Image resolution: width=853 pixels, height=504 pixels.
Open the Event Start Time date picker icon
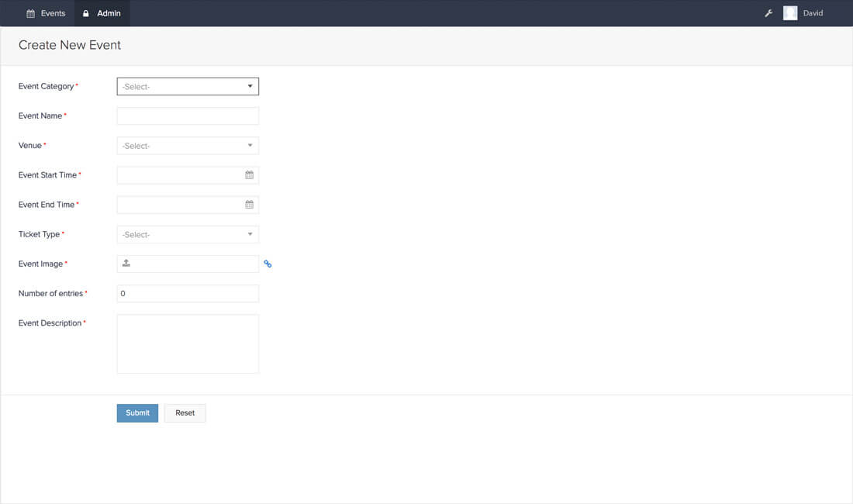click(249, 174)
